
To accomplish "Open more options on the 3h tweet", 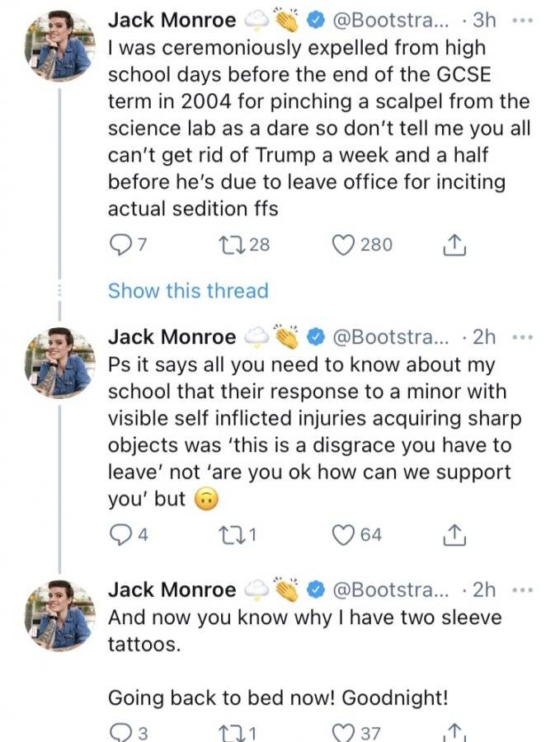I will (522, 21).
